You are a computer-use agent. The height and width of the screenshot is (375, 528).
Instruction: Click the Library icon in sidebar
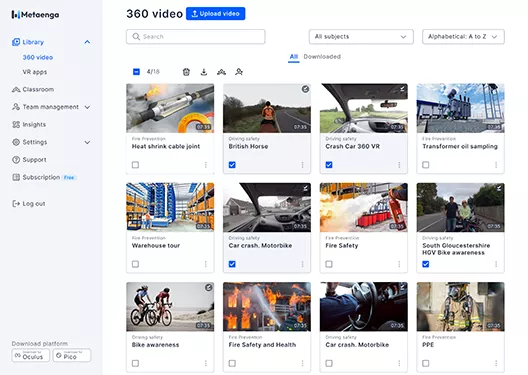pos(16,42)
